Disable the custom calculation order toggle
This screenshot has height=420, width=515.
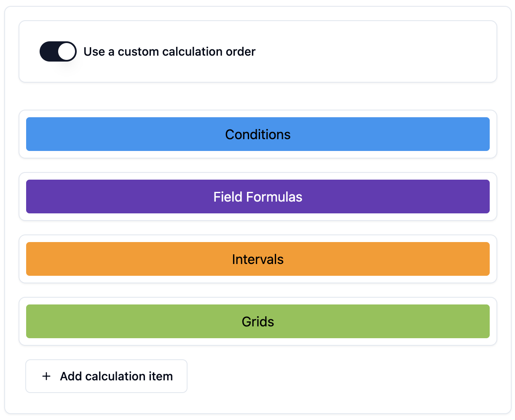click(58, 51)
